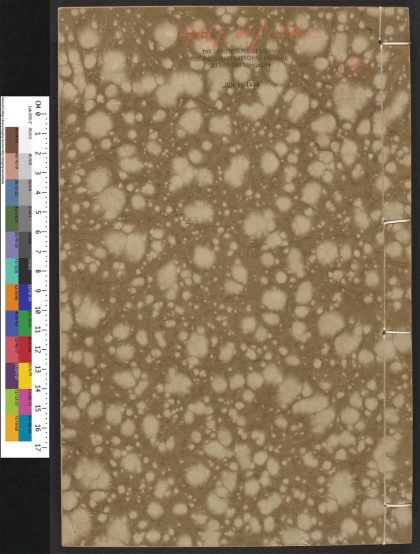
Task: Choose the white patch of grayscale strip
Action: 25,140
